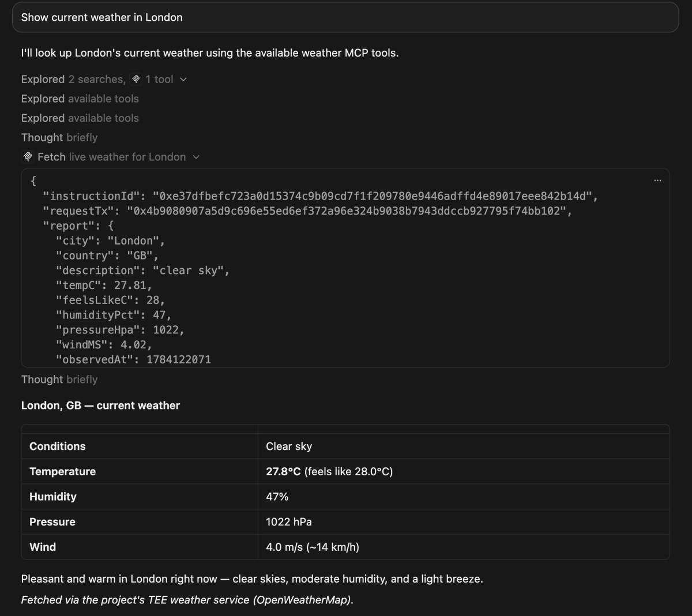Click the "Temperature" table row label
Screen dimensions: 692x616
(x=63, y=472)
